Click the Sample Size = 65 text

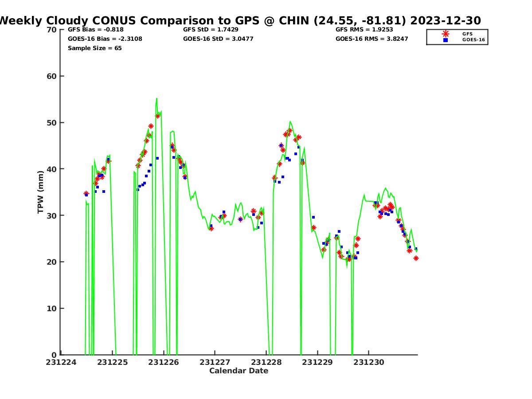tap(94, 48)
